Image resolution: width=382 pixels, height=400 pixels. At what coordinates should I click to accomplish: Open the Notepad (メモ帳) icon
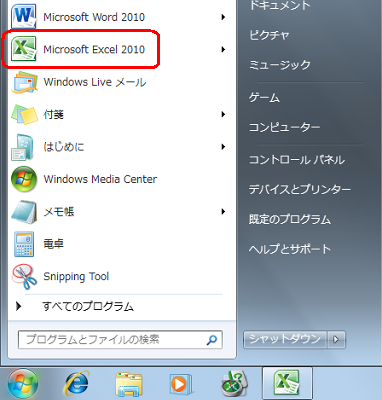24,212
